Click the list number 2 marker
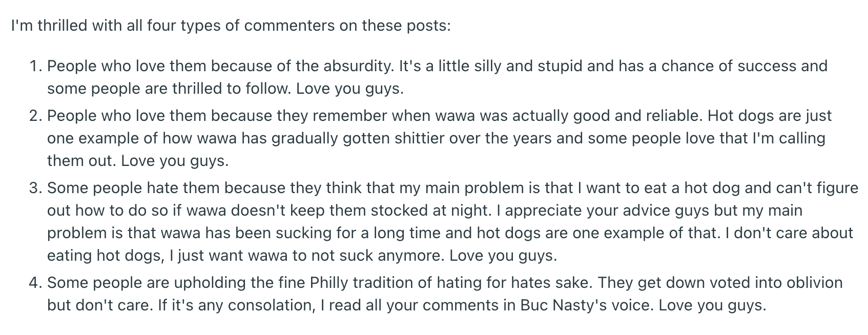This screenshot has height=335, width=868. click(35, 116)
